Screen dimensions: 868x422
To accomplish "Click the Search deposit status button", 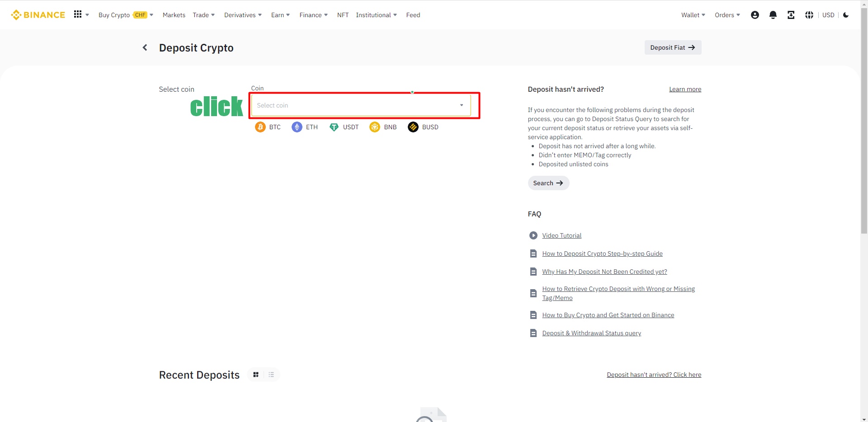I will point(548,183).
